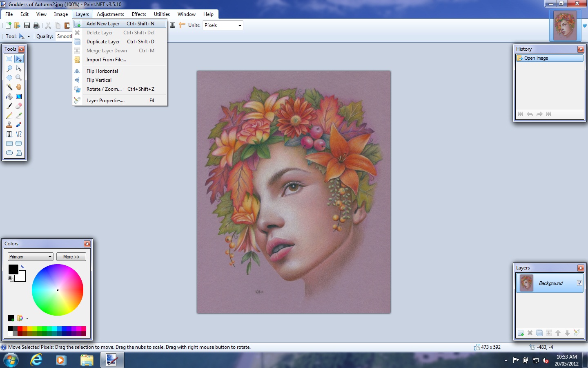Click Add New Layer icon in Layers panel
Image resolution: width=588 pixels, height=368 pixels.
(x=521, y=333)
